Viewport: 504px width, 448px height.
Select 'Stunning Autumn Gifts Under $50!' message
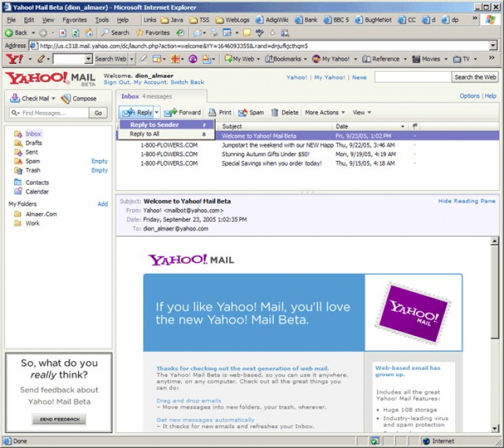pyautogui.click(x=307, y=154)
